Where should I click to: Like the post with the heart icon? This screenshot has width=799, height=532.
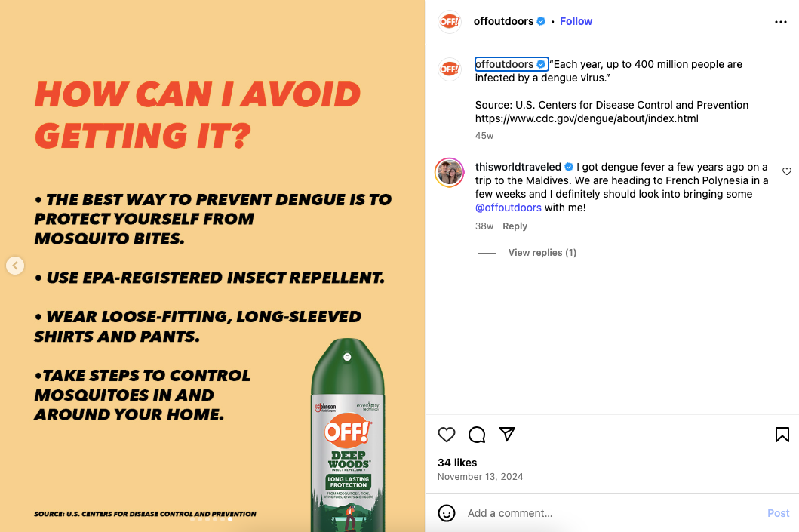447,435
